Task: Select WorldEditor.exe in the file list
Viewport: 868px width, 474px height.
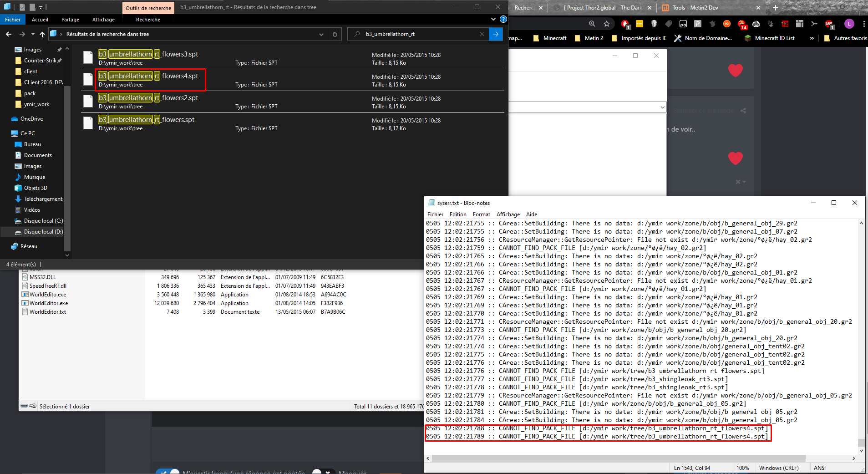Action: click(49, 303)
